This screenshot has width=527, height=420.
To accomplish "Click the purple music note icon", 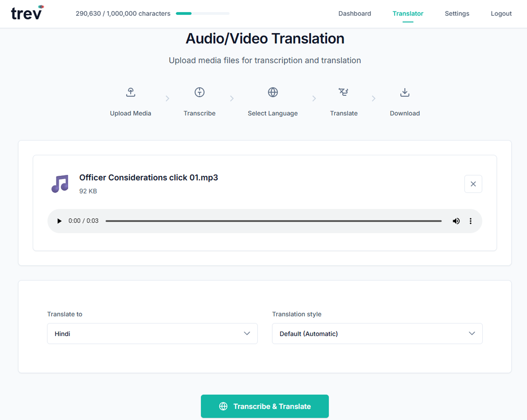I will (59, 183).
